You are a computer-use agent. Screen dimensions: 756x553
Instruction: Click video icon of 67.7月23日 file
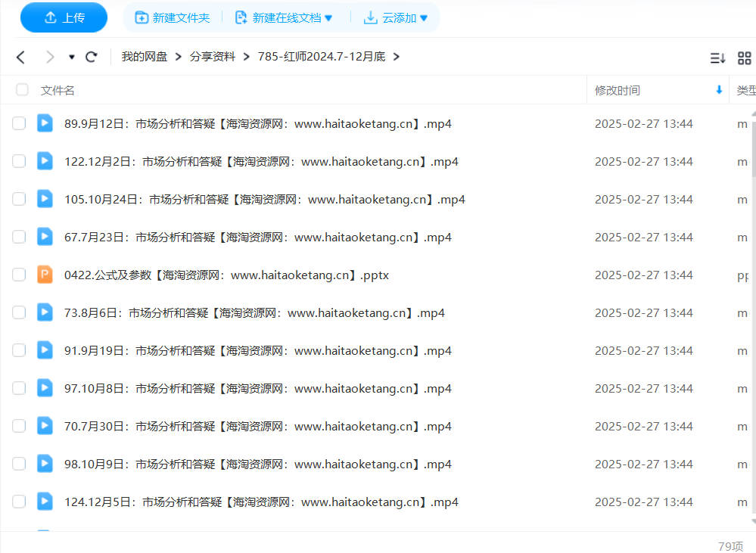(45, 237)
